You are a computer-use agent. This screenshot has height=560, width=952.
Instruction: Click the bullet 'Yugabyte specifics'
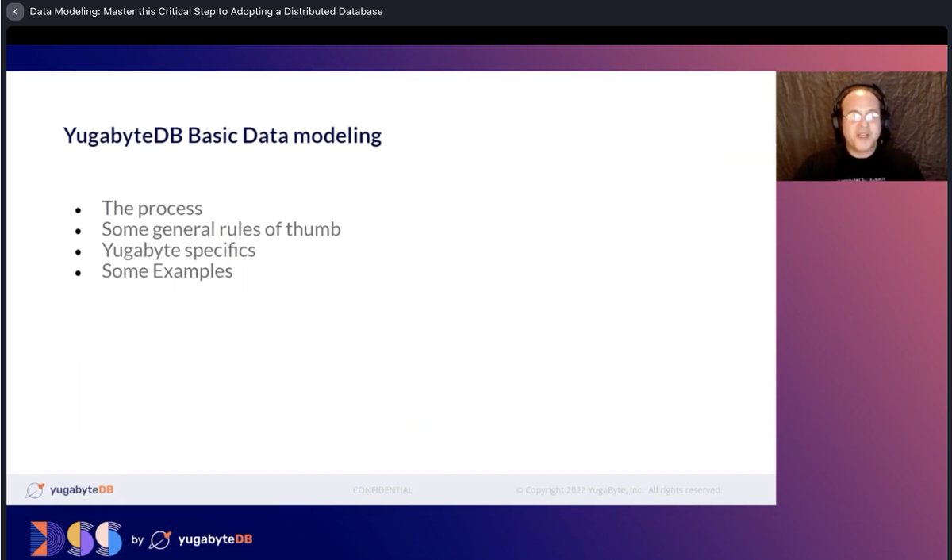coord(178,250)
